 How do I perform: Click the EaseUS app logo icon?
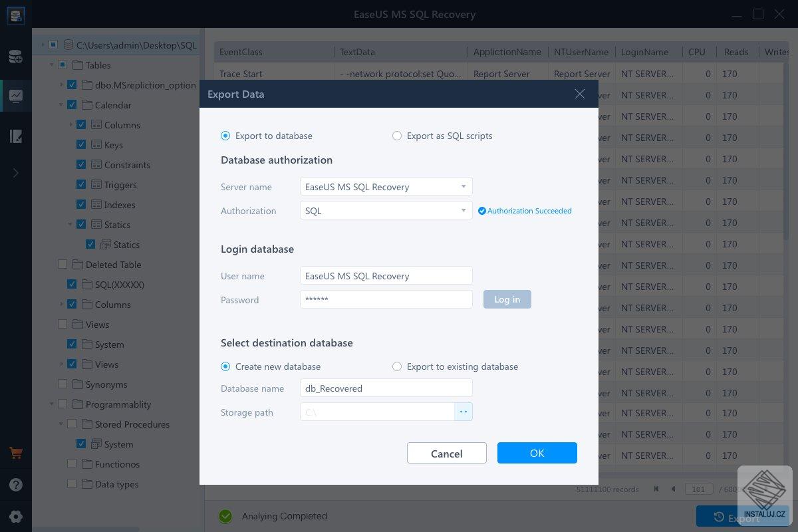pyautogui.click(x=15, y=15)
